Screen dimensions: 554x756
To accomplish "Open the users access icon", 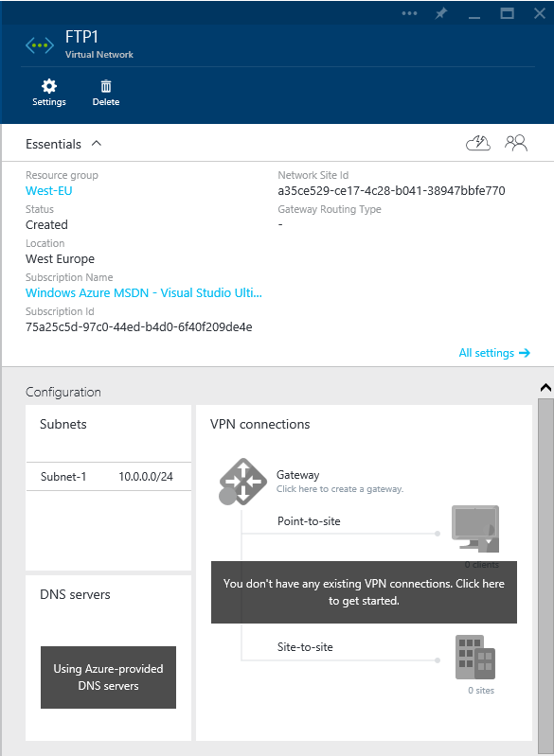I will click(x=516, y=143).
